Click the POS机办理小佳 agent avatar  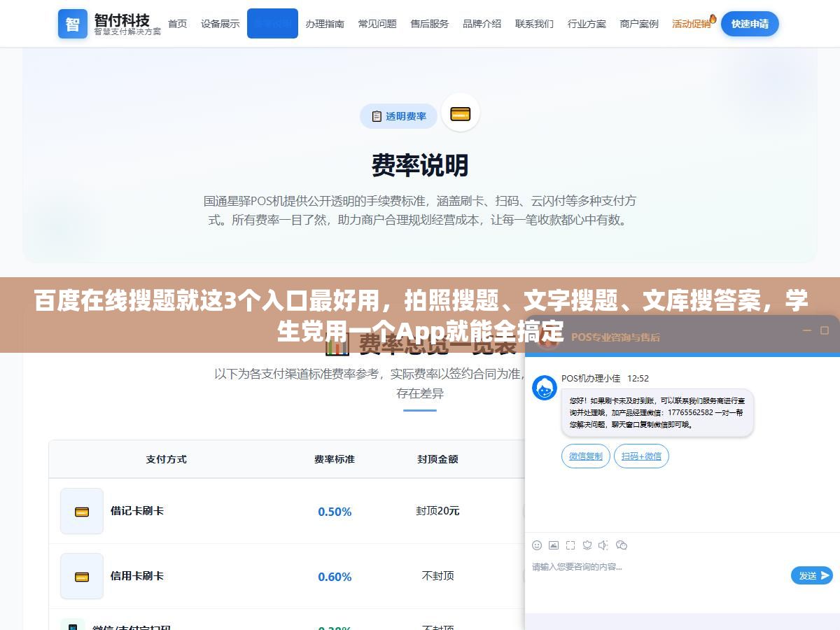tap(545, 388)
